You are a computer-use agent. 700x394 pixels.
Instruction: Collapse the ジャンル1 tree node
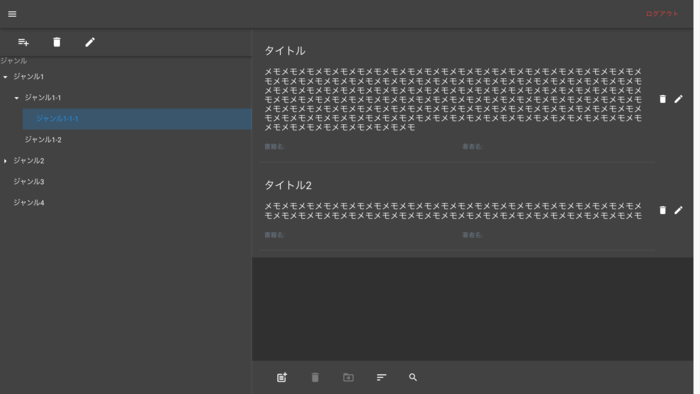coord(5,77)
